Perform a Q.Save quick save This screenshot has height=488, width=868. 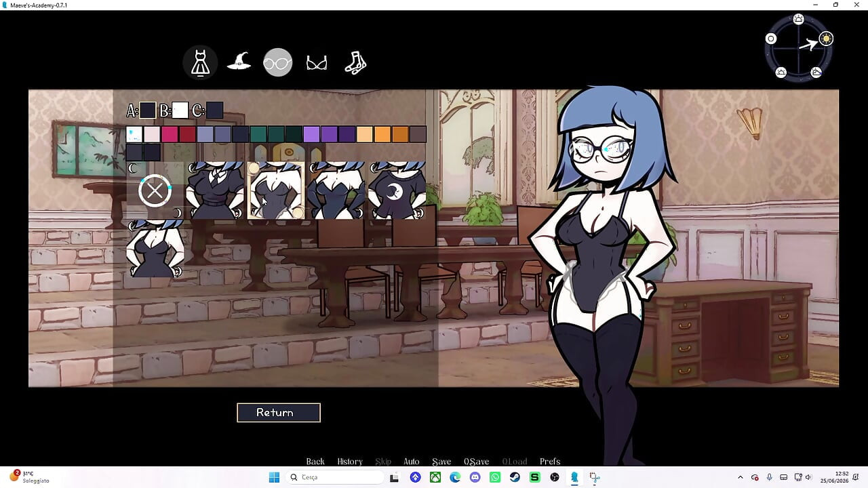(x=476, y=462)
